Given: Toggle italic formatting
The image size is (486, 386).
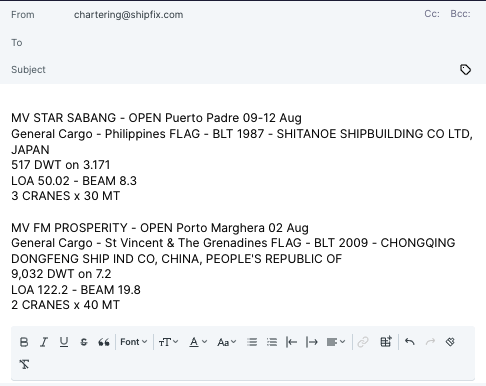Looking at the screenshot, I should tap(44, 342).
